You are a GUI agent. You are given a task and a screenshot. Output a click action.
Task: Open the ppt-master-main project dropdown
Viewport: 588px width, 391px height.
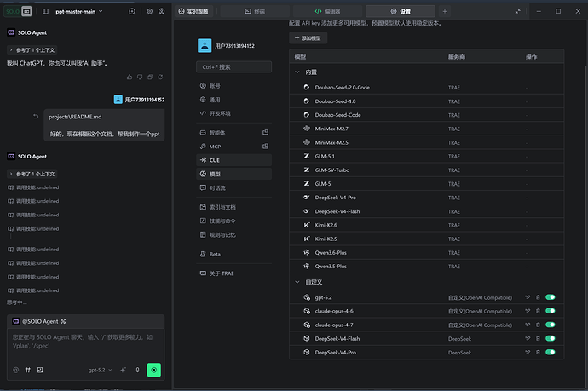[78, 12]
